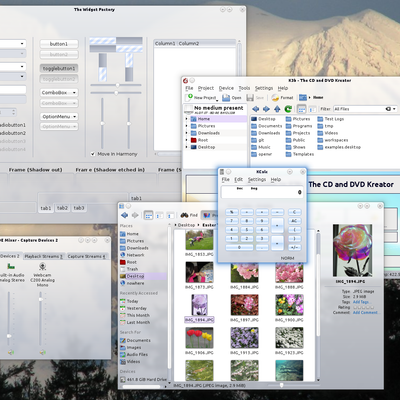This screenshot has height=400, width=400.
Task: Click the upper horizontal slider in Widget Factory
Action: [116, 85]
